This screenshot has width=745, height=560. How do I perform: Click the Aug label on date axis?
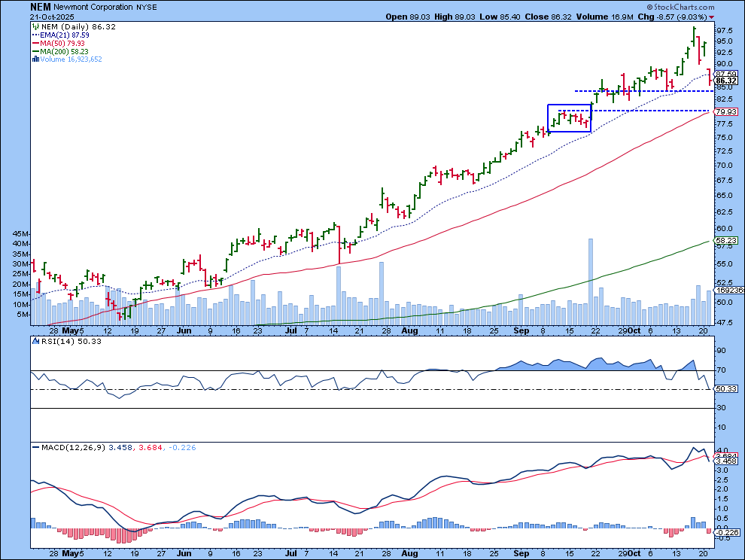point(410,330)
